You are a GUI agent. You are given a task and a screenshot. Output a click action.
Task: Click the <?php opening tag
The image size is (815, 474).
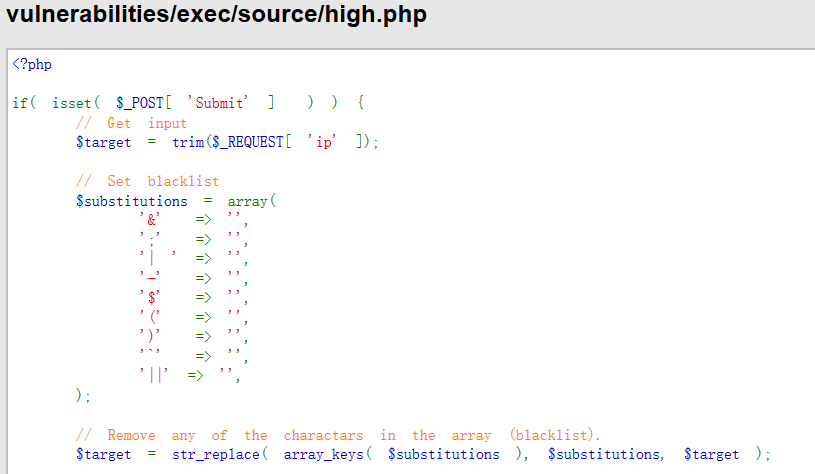tap(32, 64)
